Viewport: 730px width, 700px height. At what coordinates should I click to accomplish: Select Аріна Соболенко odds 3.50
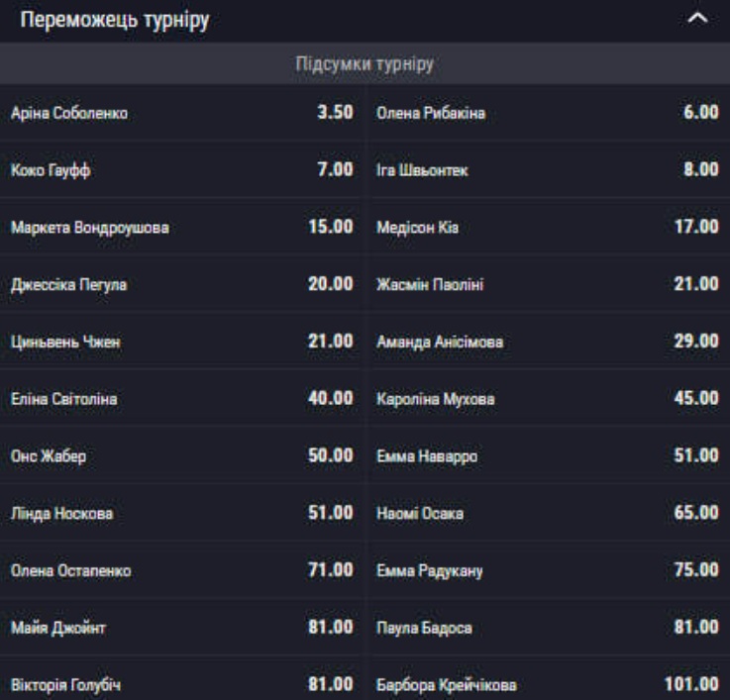(182, 113)
